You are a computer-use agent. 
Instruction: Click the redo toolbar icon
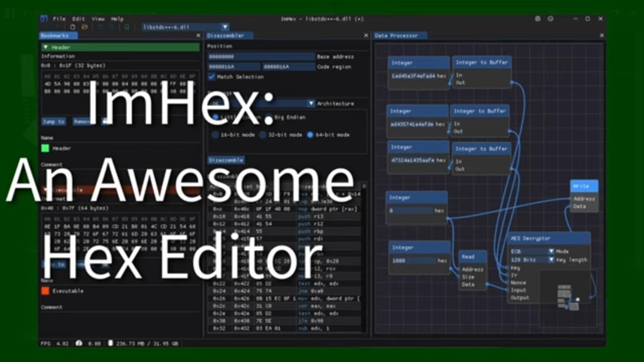(111, 27)
